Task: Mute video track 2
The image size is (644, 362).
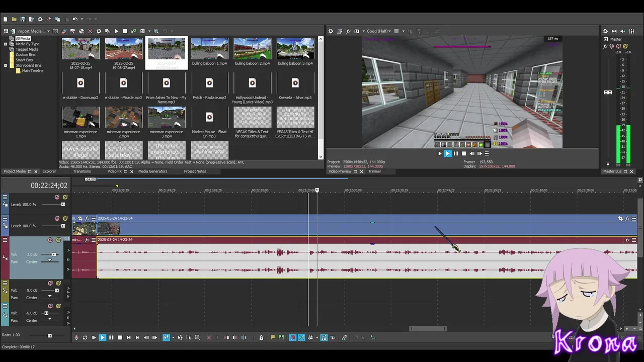Action: [57, 197]
